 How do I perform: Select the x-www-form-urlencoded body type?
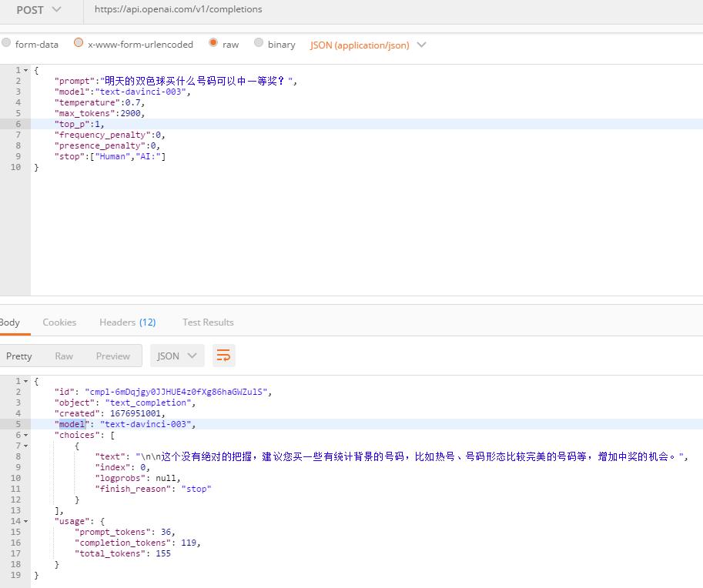77,44
